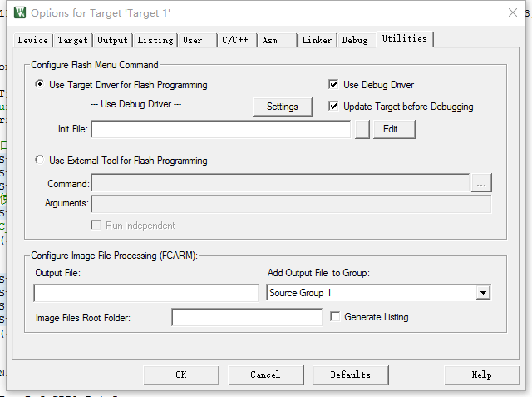Toggle the Use Debug Driver checkbox

pos(334,85)
